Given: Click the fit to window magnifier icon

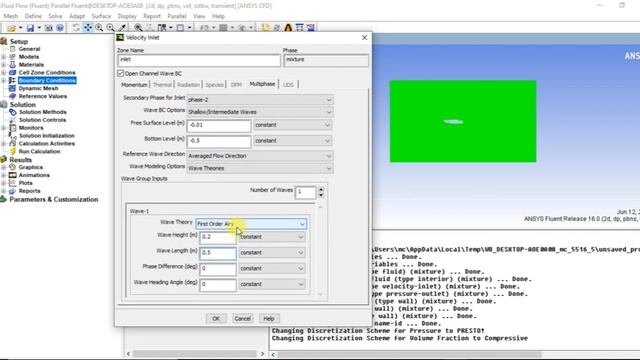Looking at the screenshot, I should click(138, 28).
